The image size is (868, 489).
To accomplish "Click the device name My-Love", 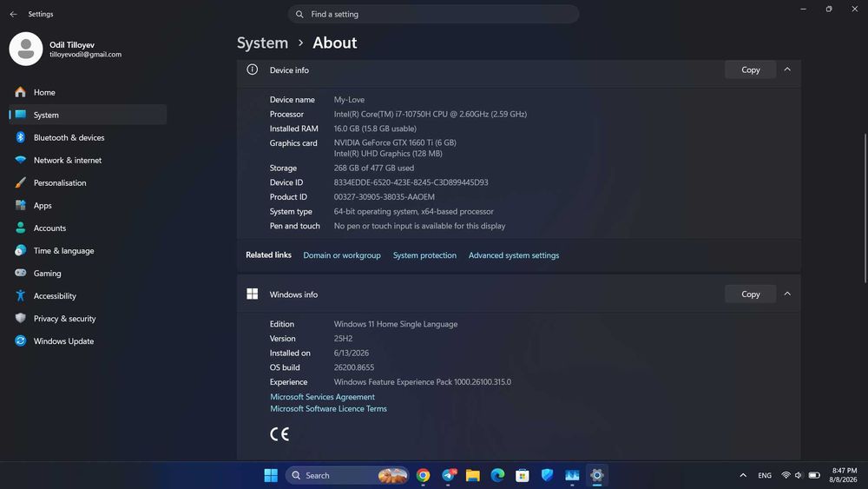I will tap(349, 100).
